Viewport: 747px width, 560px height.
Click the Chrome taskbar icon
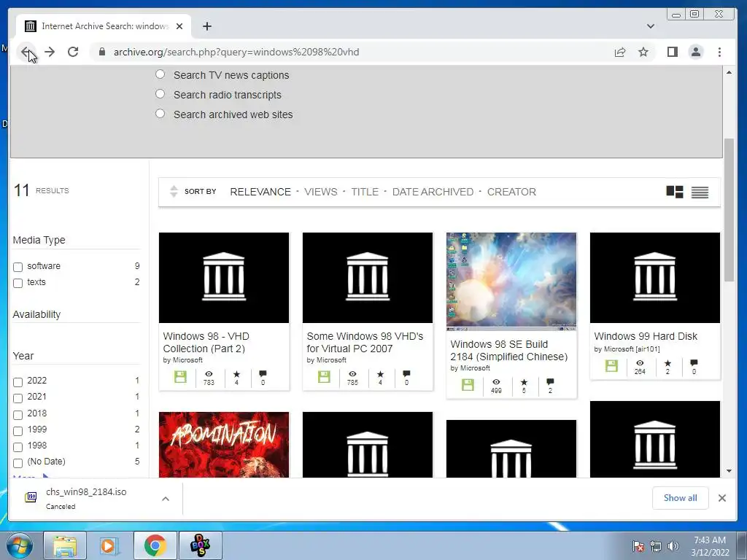155,545
